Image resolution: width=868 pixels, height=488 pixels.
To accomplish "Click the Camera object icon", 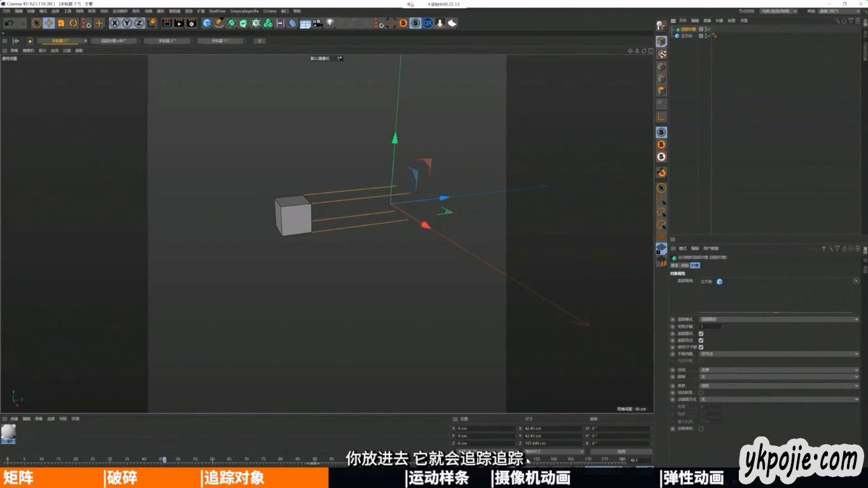I will [318, 23].
